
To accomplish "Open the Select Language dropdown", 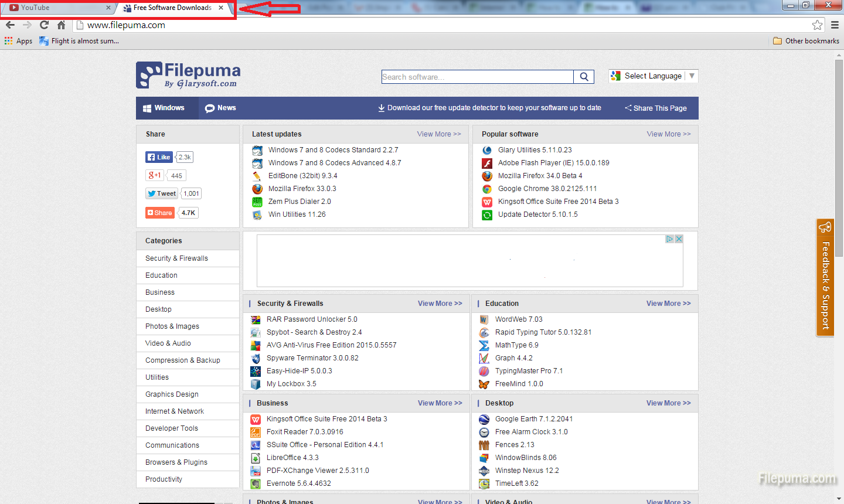I will 652,76.
